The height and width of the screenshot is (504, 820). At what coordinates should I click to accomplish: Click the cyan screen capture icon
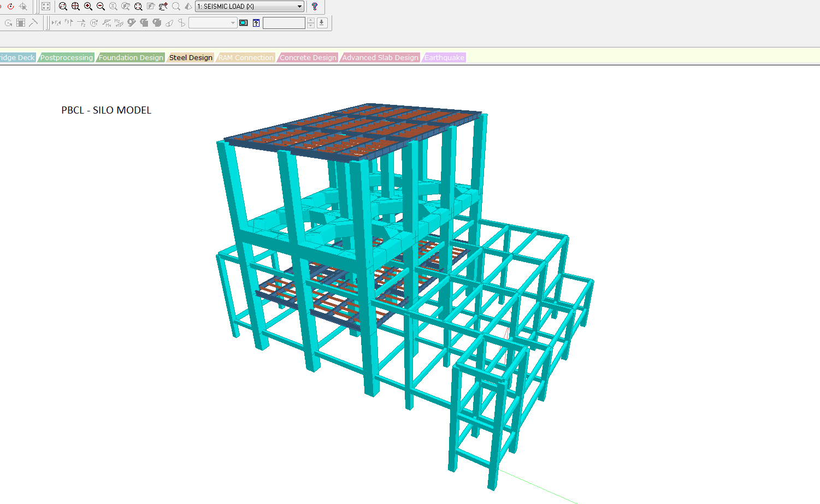click(x=244, y=23)
